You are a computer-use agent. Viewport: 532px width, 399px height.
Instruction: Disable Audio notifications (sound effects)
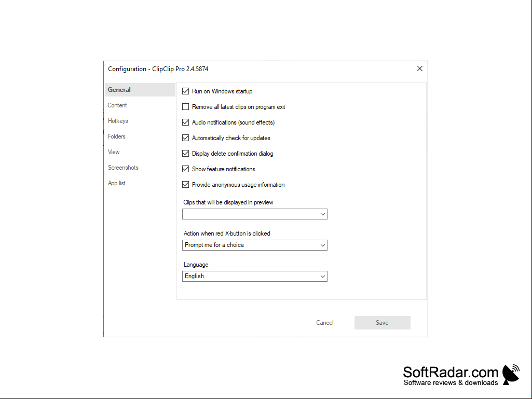(186, 122)
